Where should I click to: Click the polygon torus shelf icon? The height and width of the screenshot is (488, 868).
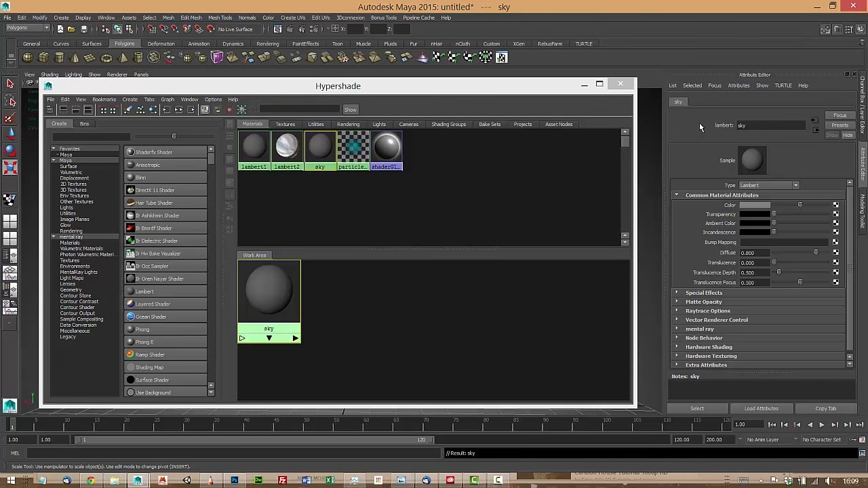click(x=106, y=58)
